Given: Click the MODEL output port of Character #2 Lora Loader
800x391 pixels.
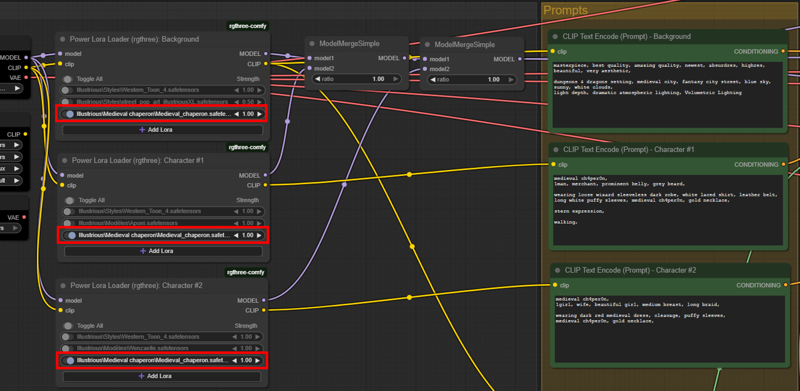Looking at the screenshot, I should click(264, 300).
